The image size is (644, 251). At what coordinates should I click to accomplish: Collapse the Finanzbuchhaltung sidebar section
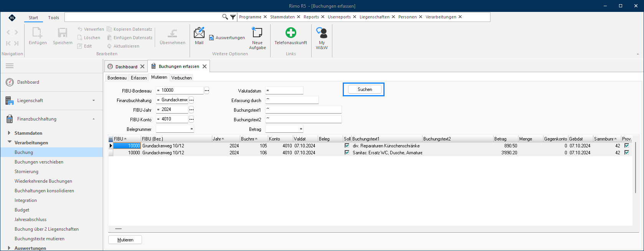point(94,119)
